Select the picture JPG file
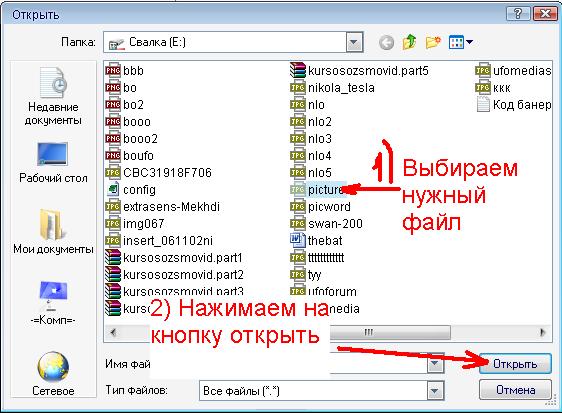Image resolution: width=562 pixels, height=413 pixels. coord(318,190)
